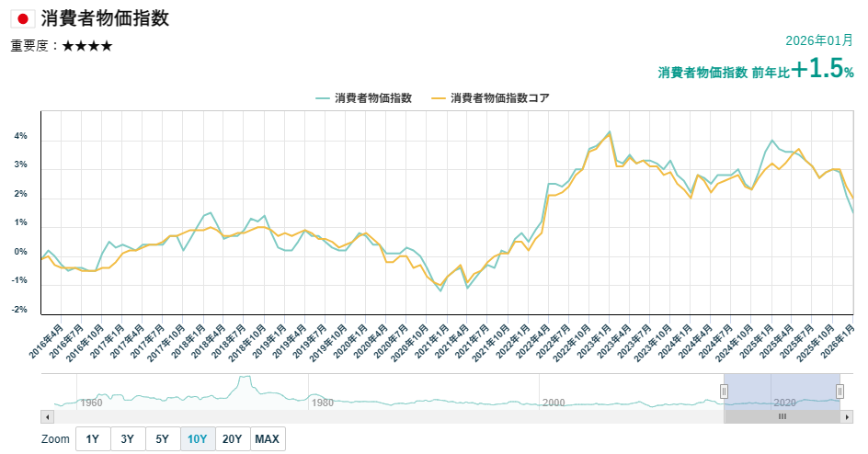
Task: Select the 3Y zoom button
Action: pyautogui.click(x=127, y=439)
